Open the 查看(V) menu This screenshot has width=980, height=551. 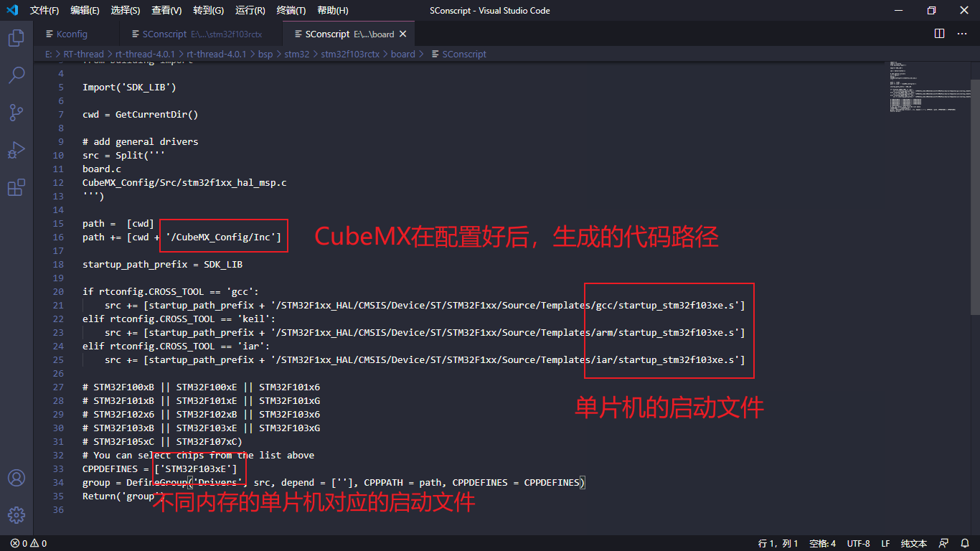166,10
